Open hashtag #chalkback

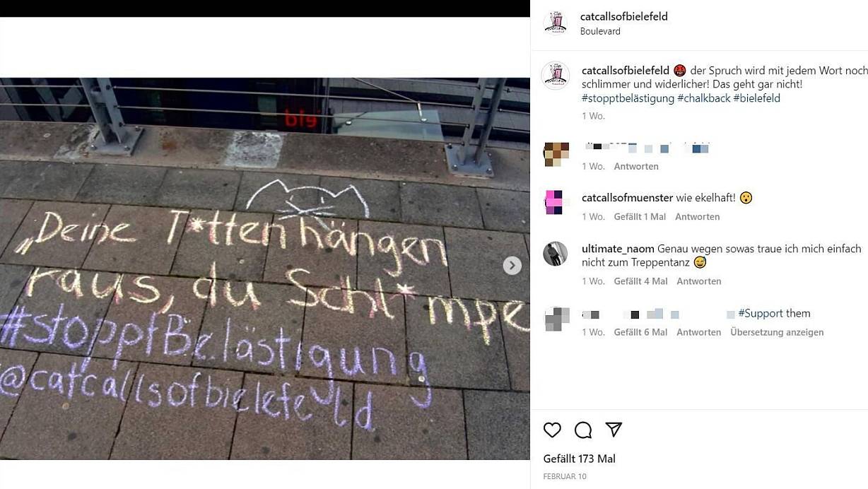coord(703,98)
